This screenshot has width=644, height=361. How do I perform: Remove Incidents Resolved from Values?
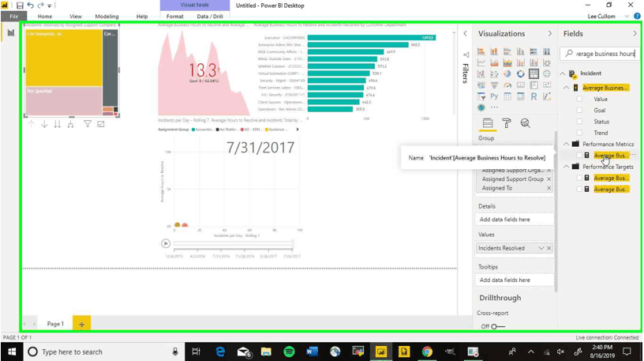[x=549, y=248]
